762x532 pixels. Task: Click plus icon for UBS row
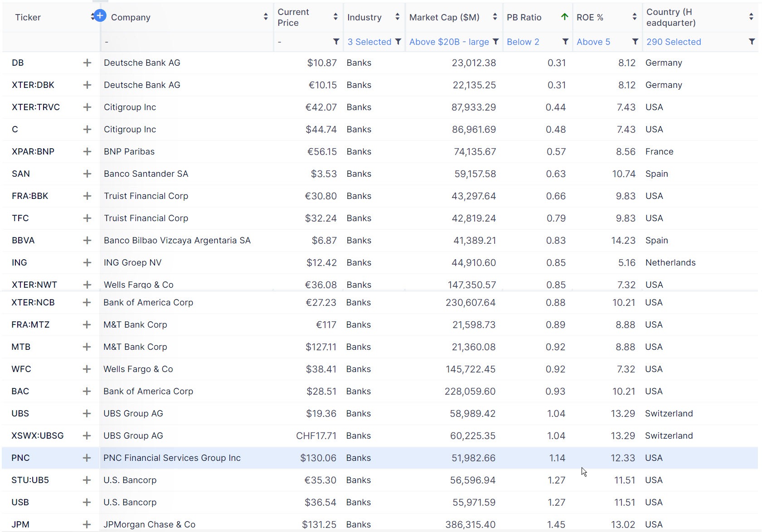click(87, 414)
